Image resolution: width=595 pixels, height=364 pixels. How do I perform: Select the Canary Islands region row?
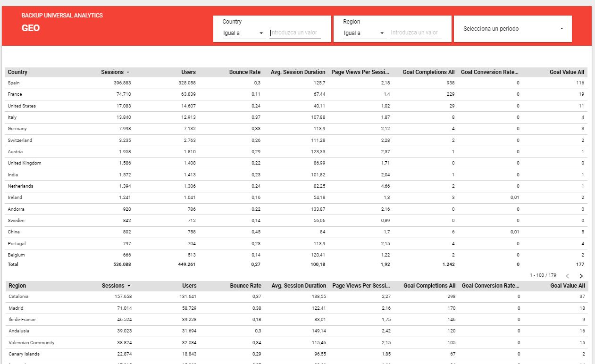[297, 354]
